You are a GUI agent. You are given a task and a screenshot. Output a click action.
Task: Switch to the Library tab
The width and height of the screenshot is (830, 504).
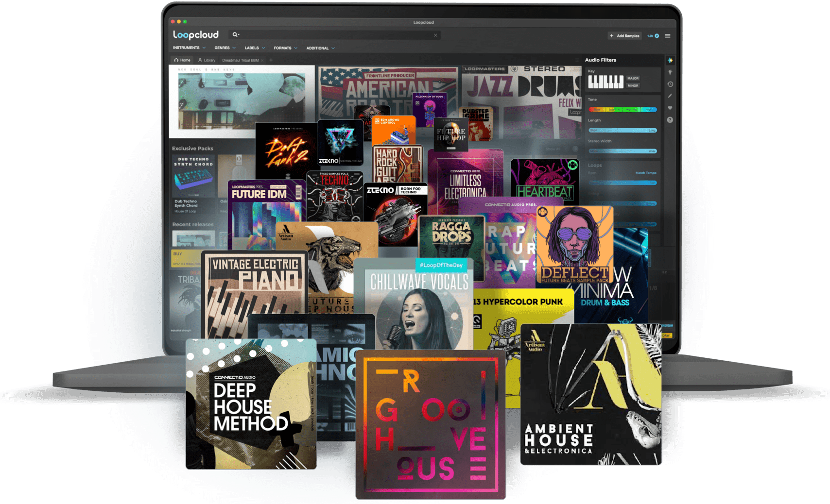coord(207,60)
